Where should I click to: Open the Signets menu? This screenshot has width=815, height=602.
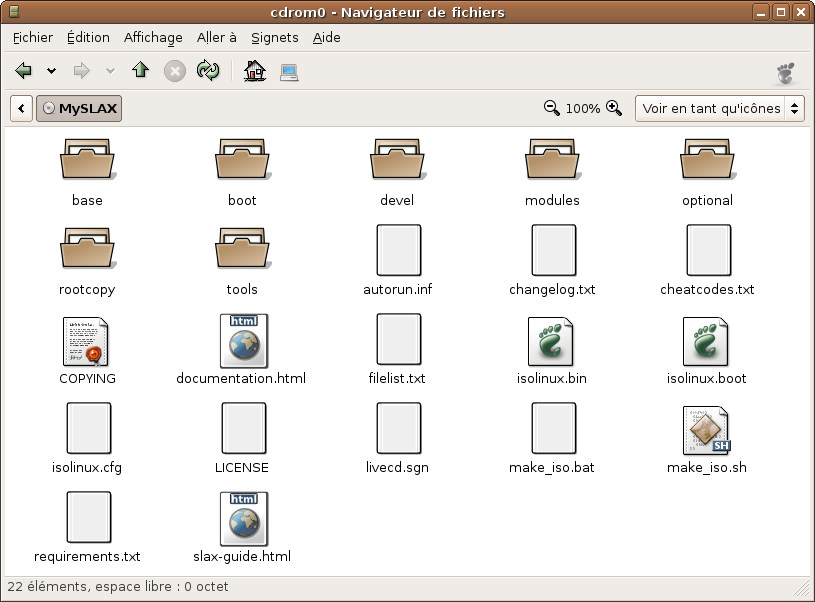[274, 37]
